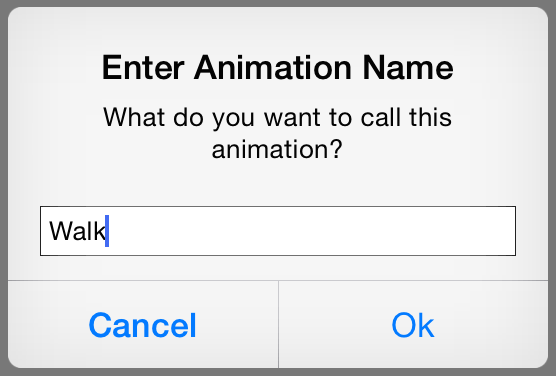Click the blue text cursor after Walk
Viewport: 556px width, 376px height.
pos(107,231)
